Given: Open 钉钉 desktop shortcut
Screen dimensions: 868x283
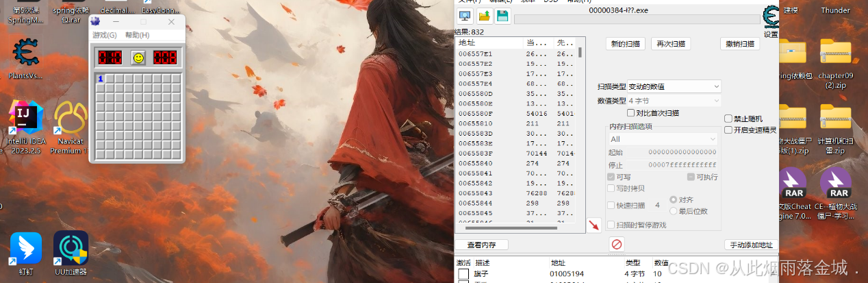Looking at the screenshot, I should [25, 254].
